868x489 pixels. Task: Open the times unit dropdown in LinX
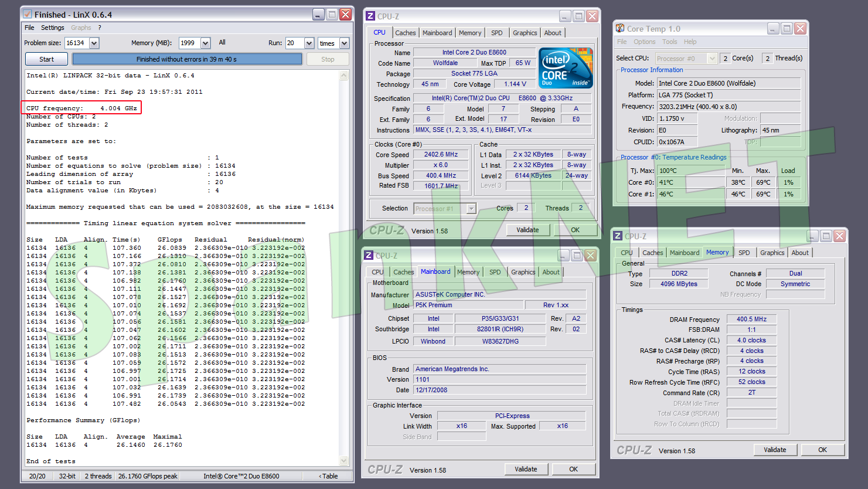(x=344, y=43)
